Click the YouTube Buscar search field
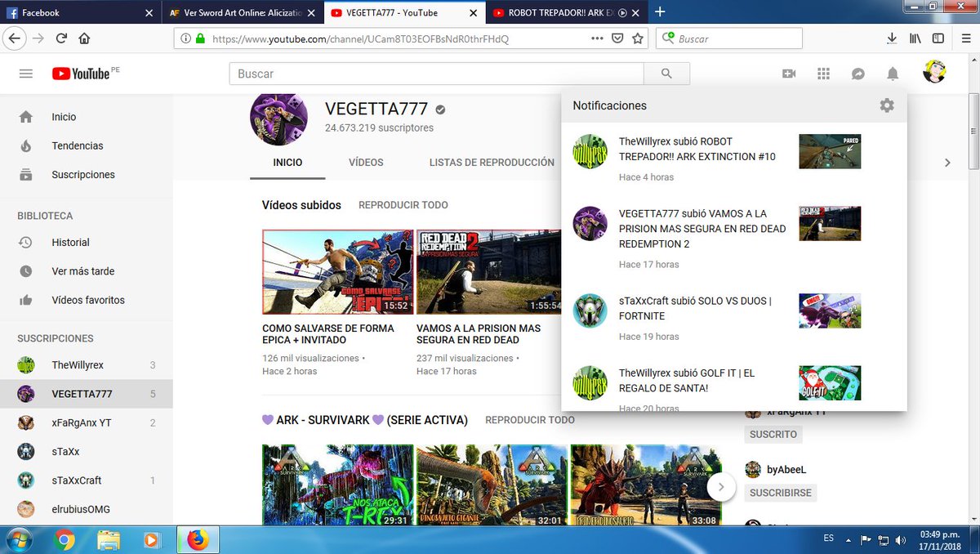Image resolution: width=980 pixels, height=554 pixels. pyautogui.click(x=437, y=74)
